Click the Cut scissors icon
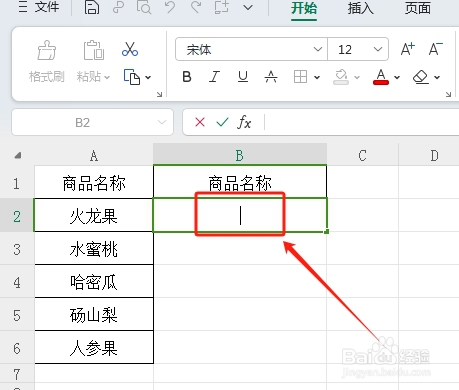459x390 pixels. point(130,49)
